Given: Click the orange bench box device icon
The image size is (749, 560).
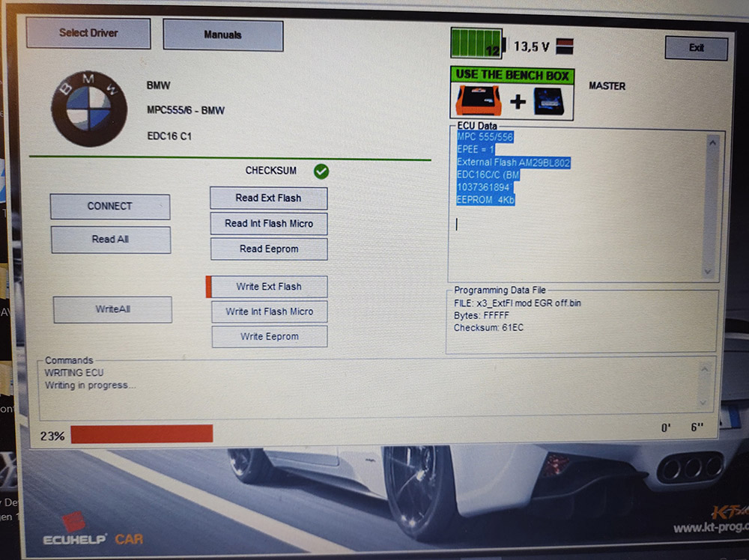Looking at the screenshot, I should pos(479,101).
